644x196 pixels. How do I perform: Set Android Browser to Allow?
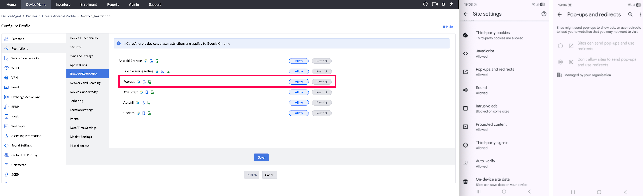[x=299, y=61]
